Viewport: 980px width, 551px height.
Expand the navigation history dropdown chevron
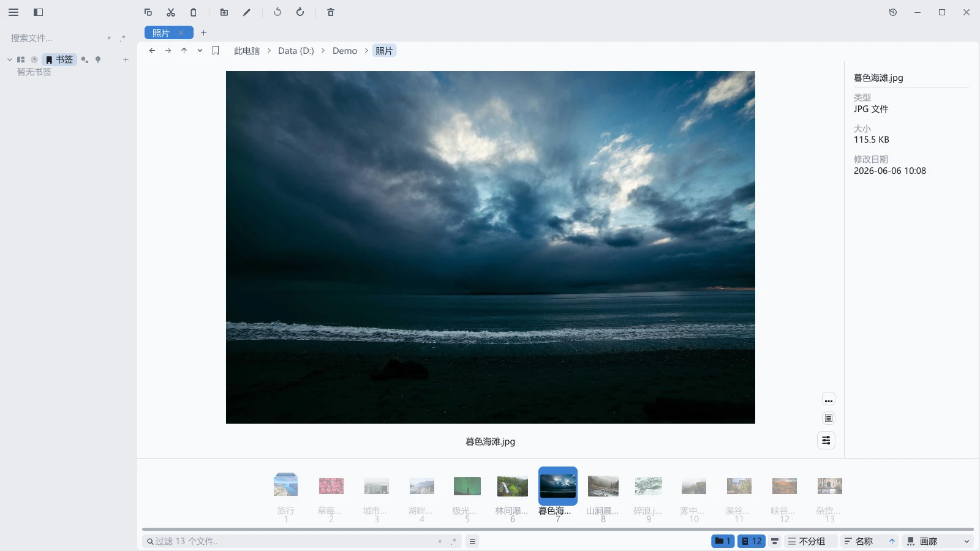pyautogui.click(x=200, y=51)
